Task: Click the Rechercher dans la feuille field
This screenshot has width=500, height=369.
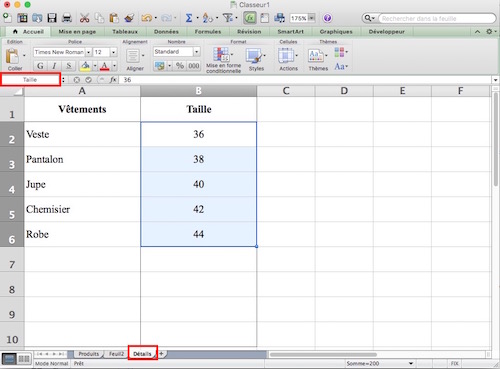Action: click(x=437, y=18)
